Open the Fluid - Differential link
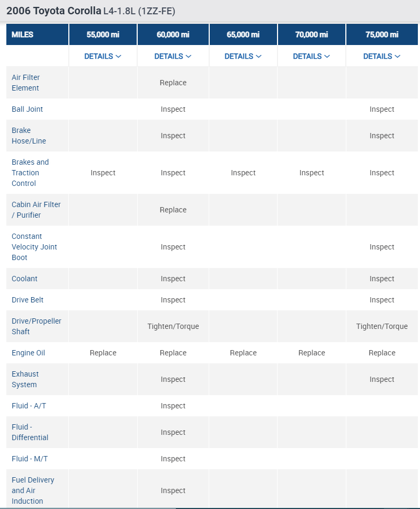Screen dimensions: 420x509 (x=30, y=432)
